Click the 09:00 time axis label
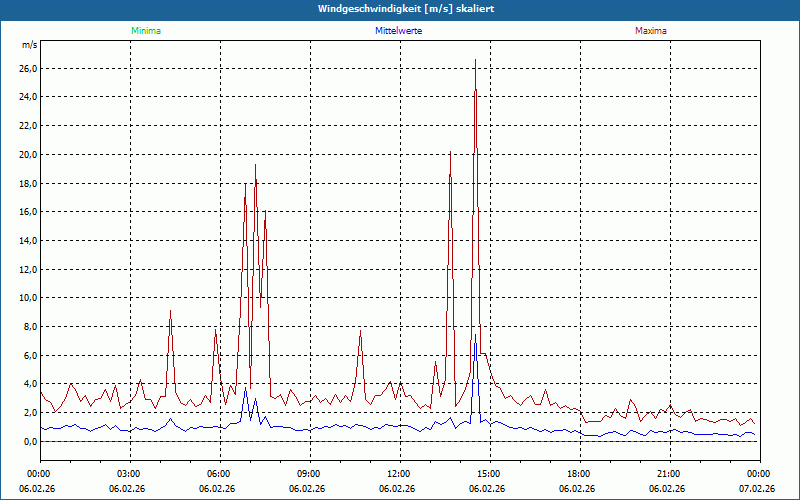 310,474
